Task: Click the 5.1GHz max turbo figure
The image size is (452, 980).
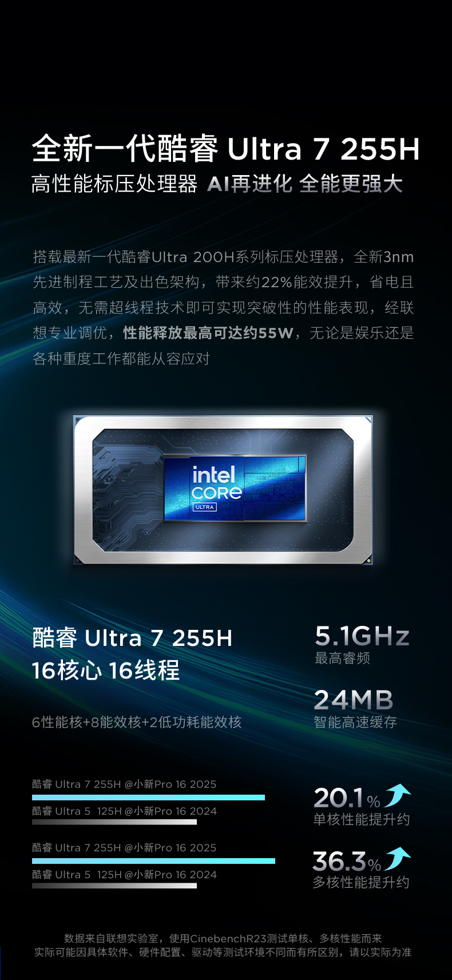Action: [x=362, y=636]
